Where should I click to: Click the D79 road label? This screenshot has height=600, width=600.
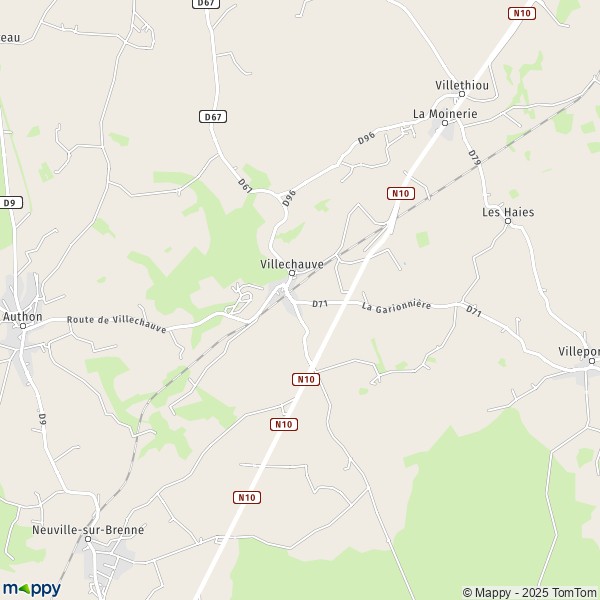click(474, 158)
